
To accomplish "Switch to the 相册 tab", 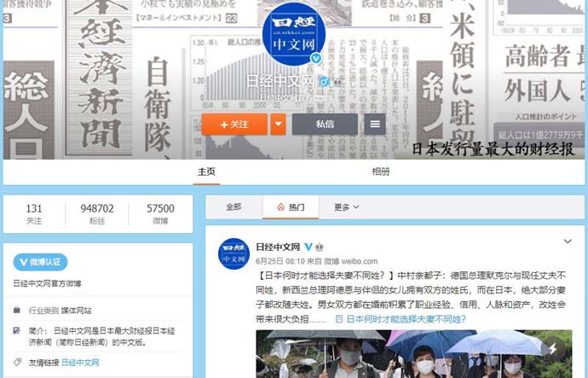I will tap(381, 172).
